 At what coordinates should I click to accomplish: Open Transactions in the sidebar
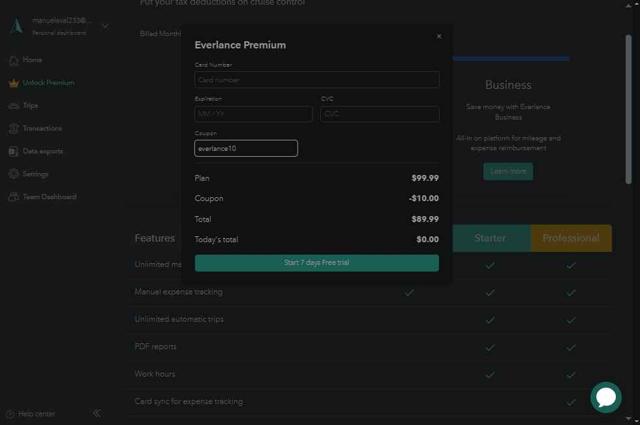click(42, 129)
